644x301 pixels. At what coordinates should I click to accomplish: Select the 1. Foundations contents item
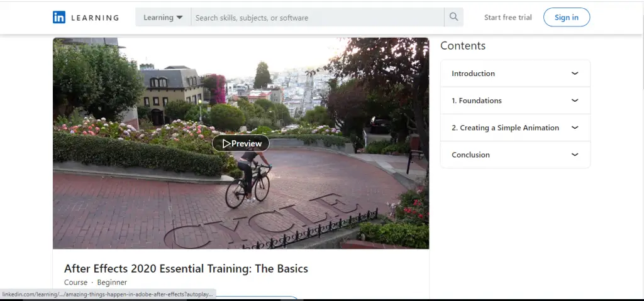tap(477, 101)
